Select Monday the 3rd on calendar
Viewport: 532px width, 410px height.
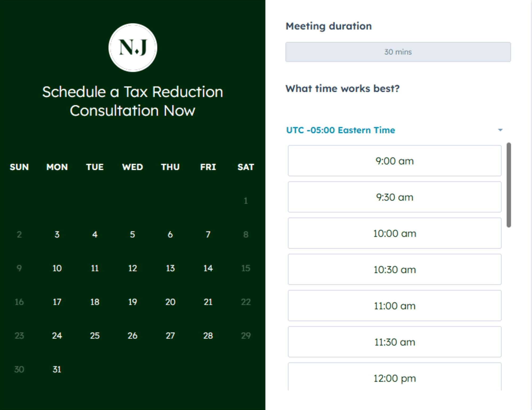click(x=57, y=234)
